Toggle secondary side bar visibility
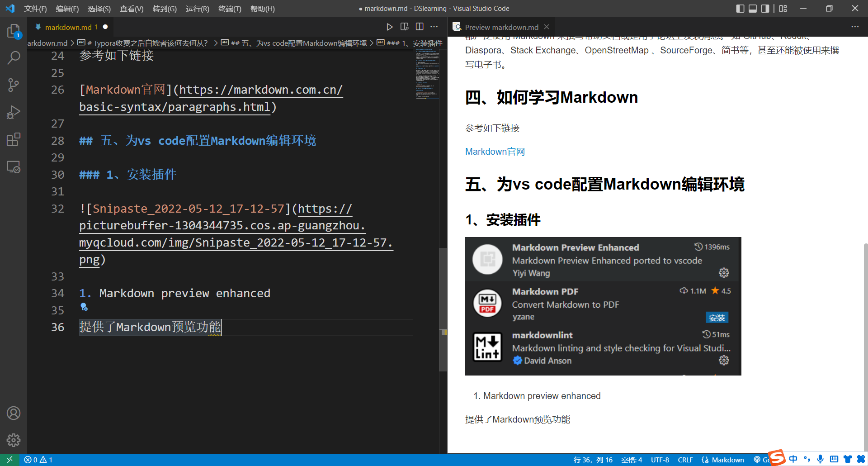Viewport: 868px width, 466px height. (765, 9)
